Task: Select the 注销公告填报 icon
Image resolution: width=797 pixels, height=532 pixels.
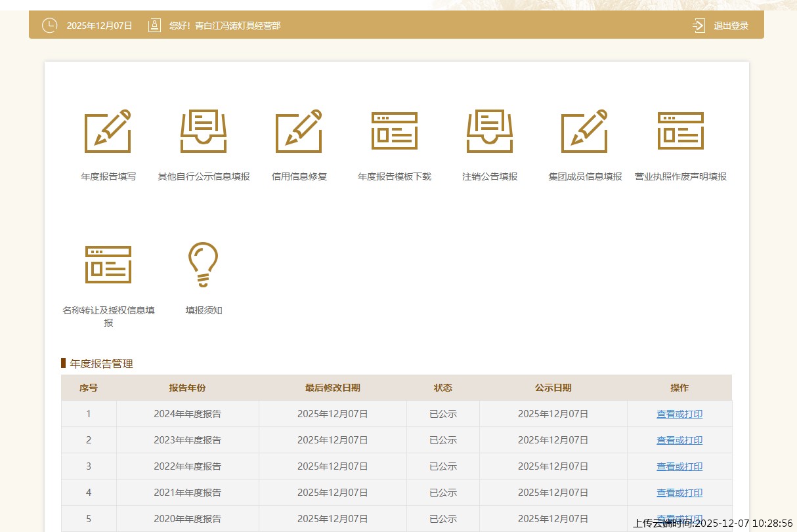Action: (x=490, y=131)
